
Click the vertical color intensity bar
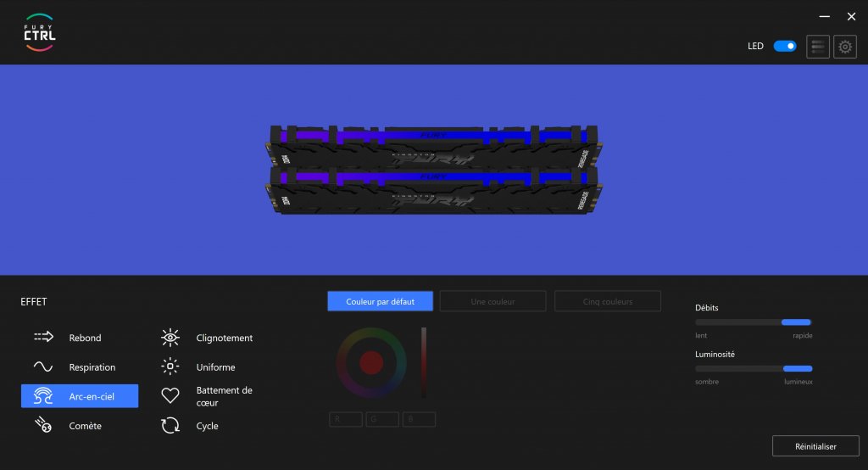424,362
